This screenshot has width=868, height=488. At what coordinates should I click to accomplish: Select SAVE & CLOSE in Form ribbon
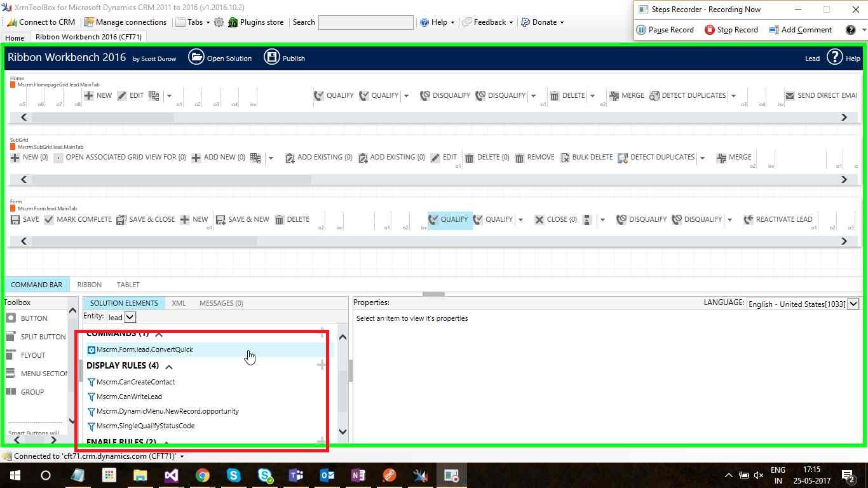[146, 219]
